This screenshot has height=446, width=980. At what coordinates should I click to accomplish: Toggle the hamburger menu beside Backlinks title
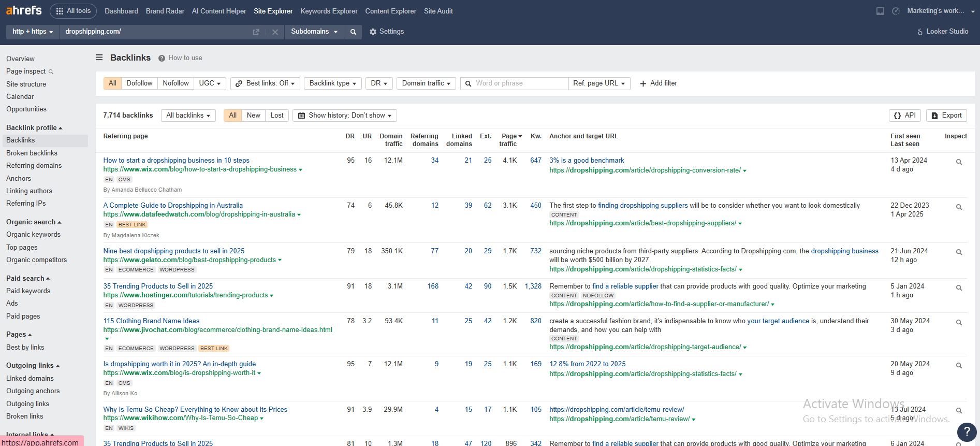(x=99, y=57)
